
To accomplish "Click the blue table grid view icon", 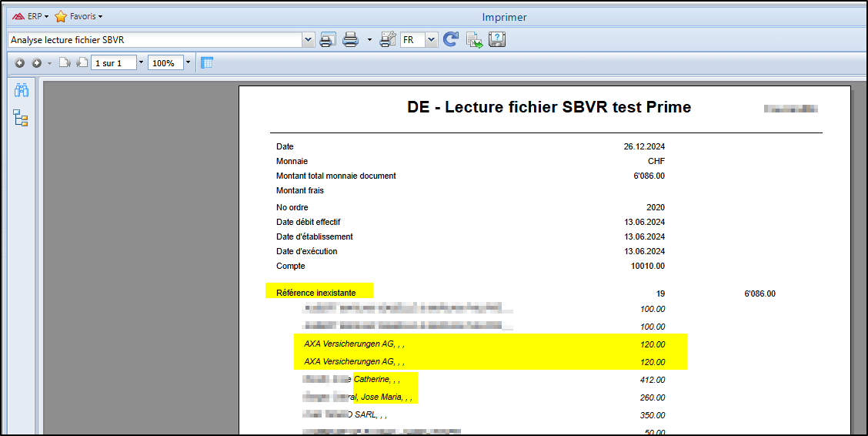I will 207,63.
